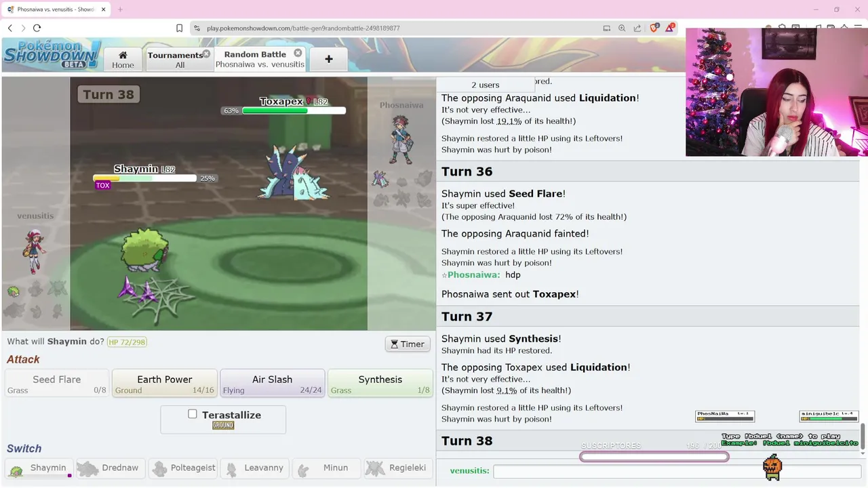
Task: Open a new browser tab with plus
Action: [x=120, y=9]
